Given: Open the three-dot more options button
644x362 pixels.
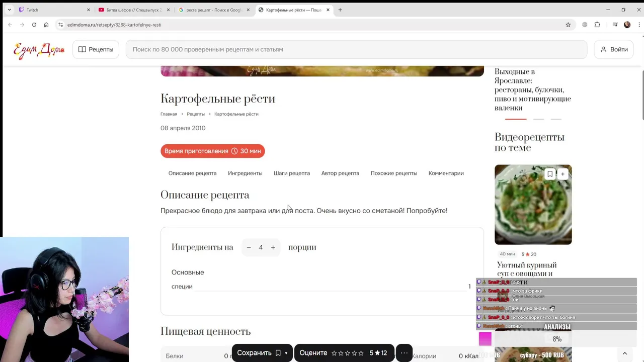Looking at the screenshot, I should click(404, 353).
